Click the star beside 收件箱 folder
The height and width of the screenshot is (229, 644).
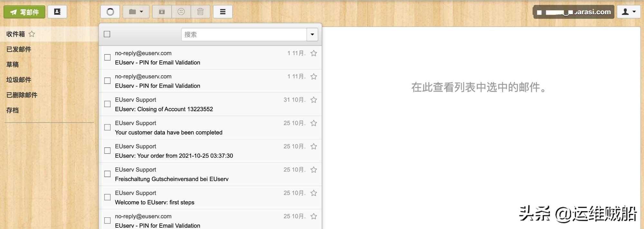click(32, 34)
